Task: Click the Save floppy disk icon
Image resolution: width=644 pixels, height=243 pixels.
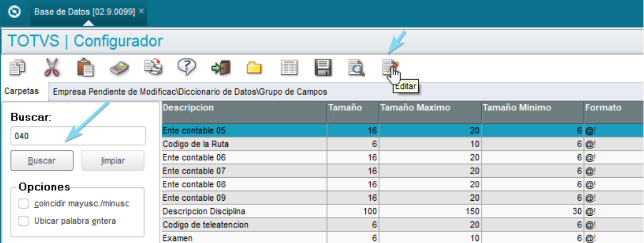Action: (323, 67)
